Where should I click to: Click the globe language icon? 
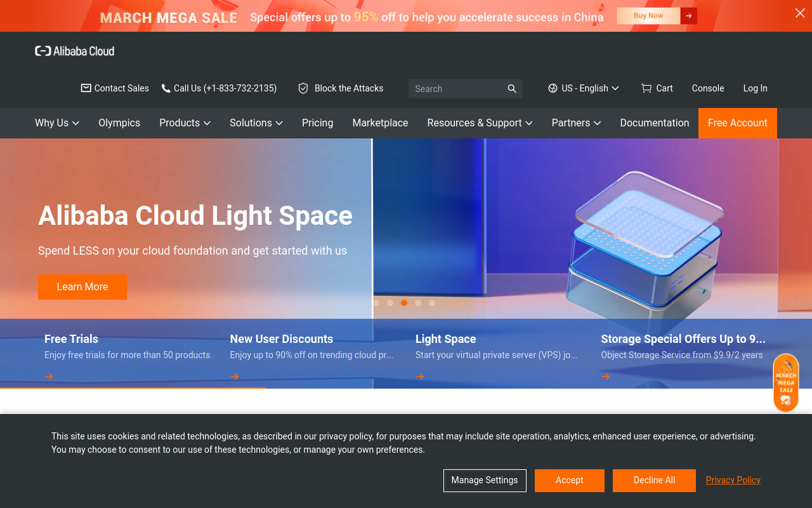[553, 88]
